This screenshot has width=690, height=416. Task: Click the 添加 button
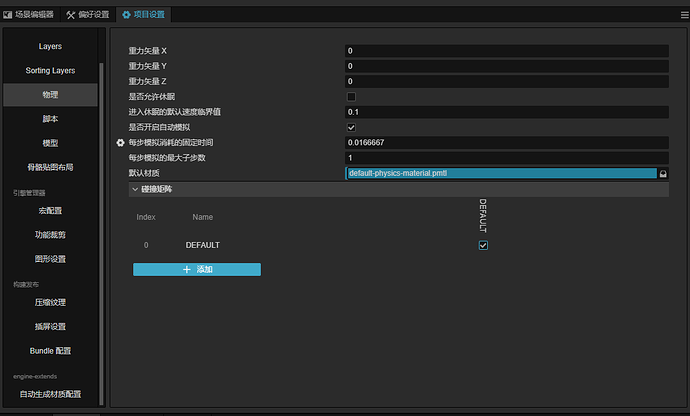click(x=197, y=269)
